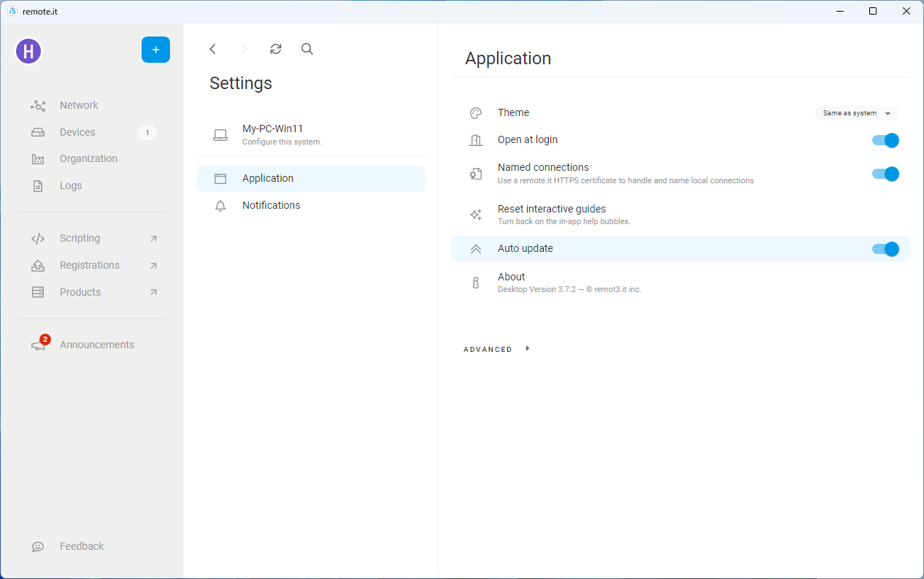Toggle the Named connections switch
This screenshot has width=924, height=579.
(x=885, y=174)
